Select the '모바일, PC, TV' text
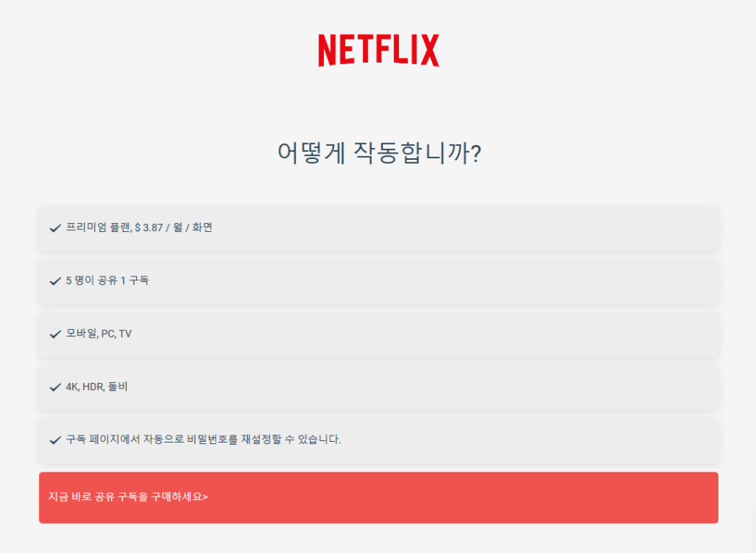Image resolution: width=756 pixels, height=553 pixels. 99,334
